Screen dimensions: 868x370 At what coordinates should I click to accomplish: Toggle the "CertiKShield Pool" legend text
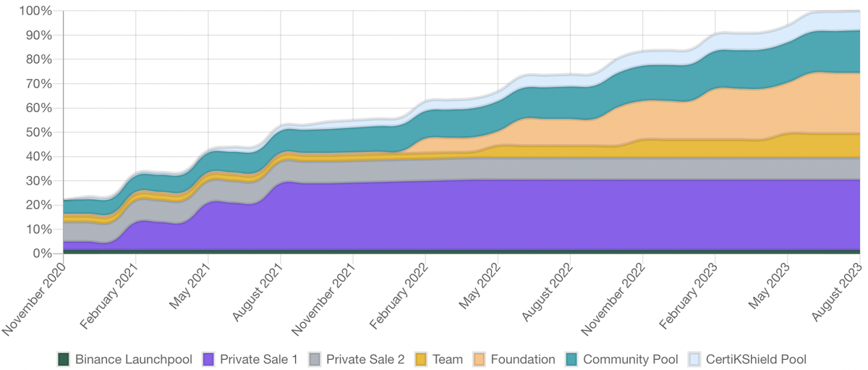point(757,359)
